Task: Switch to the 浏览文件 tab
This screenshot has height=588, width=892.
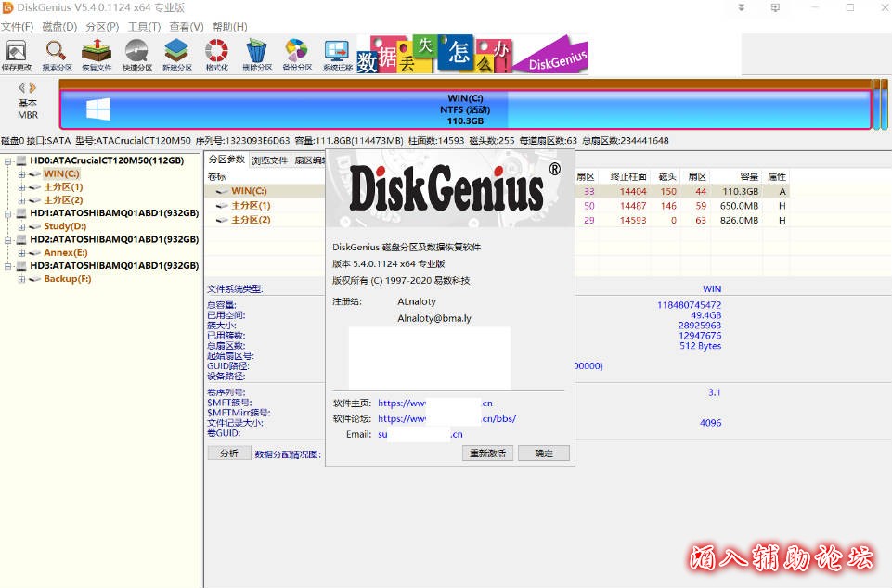Action: (x=270, y=160)
